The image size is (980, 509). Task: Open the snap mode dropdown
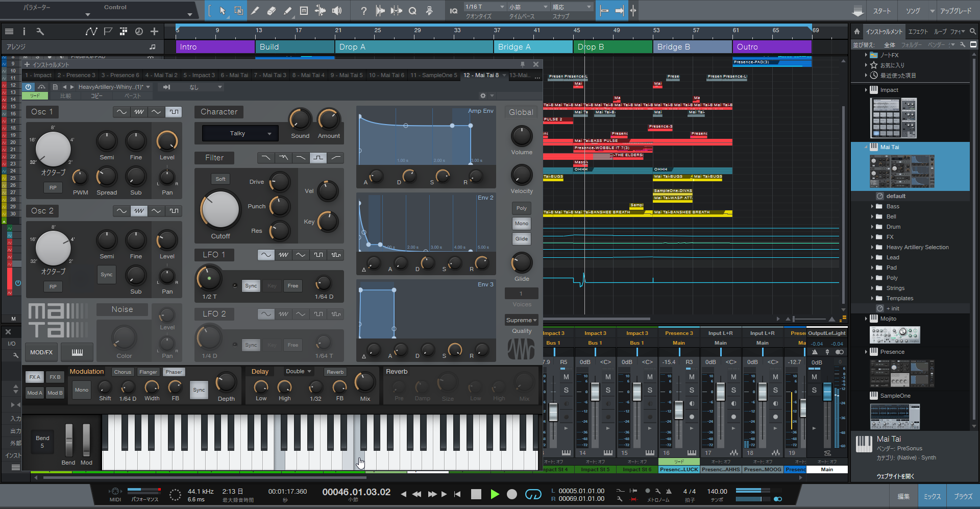click(x=572, y=7)
